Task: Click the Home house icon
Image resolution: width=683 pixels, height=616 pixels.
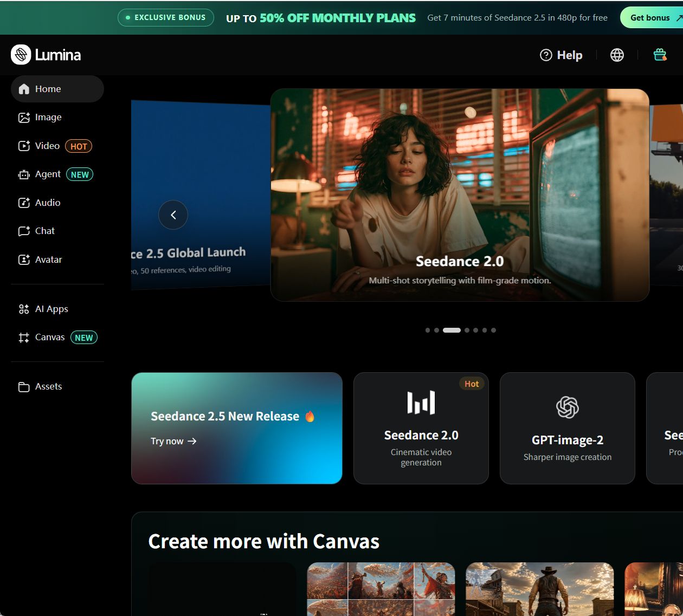Action: (24, 89)
